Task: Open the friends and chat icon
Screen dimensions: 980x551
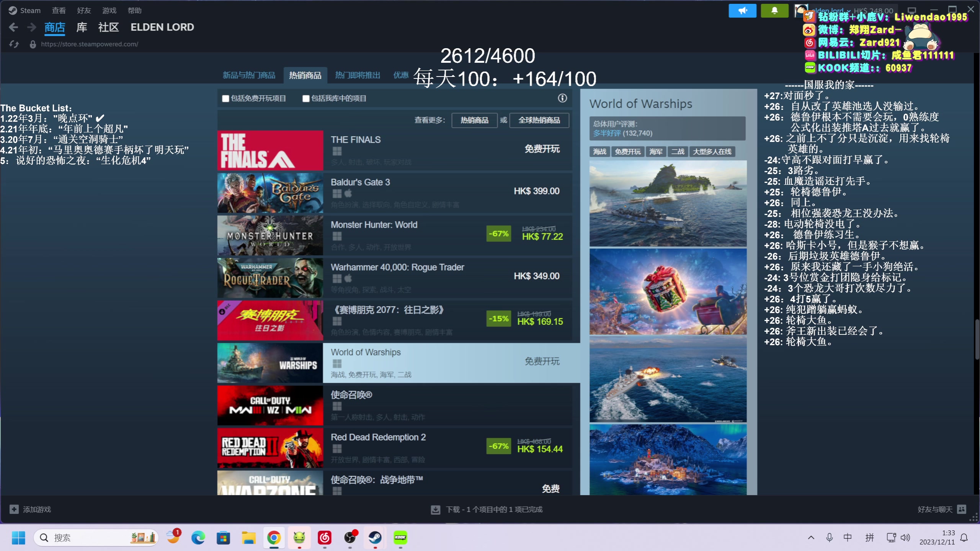Action: pyautogui.click(x=962, y=509)
